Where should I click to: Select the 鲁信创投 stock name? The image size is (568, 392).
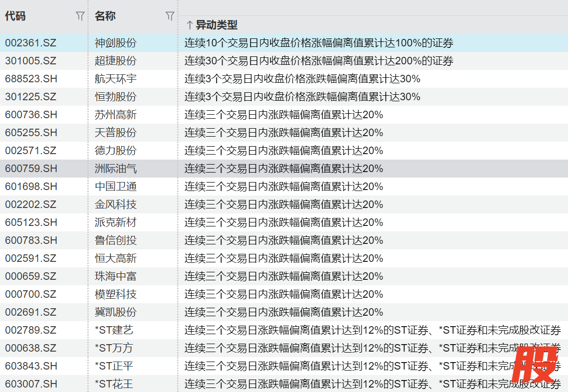116,240
